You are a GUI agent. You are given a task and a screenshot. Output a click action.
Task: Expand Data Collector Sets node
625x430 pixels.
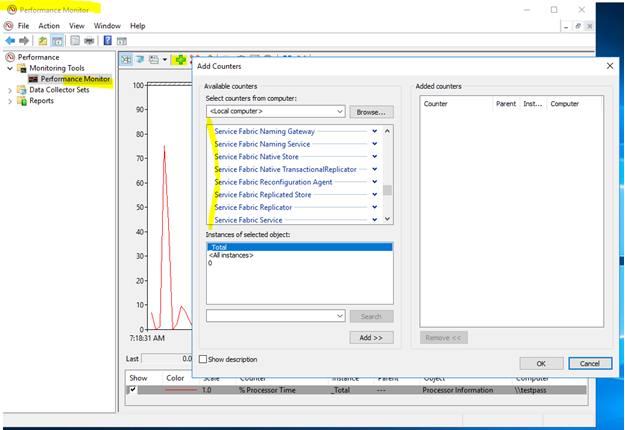pyautogui.click(x=10, y=90)
